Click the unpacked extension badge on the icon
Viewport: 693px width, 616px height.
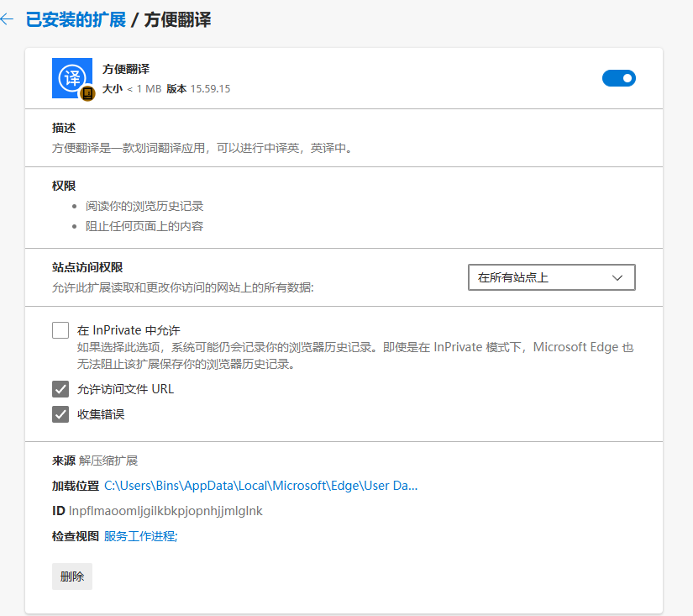point(87,93)
